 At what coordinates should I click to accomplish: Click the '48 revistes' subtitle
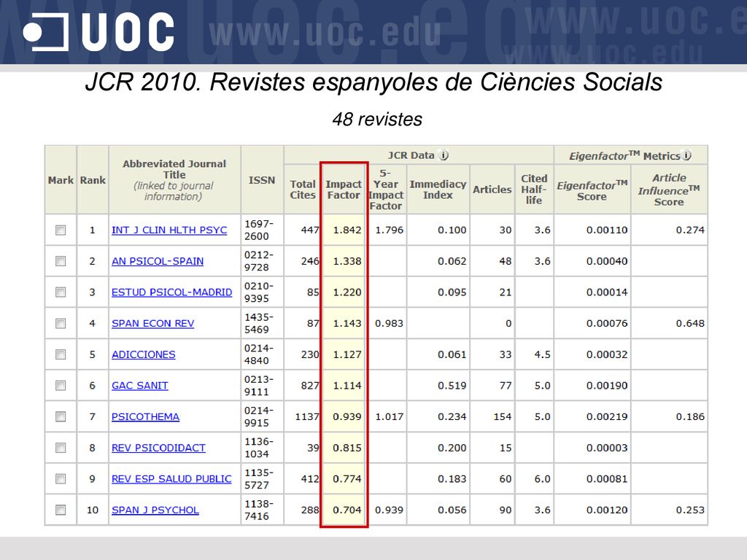[377, 119]
